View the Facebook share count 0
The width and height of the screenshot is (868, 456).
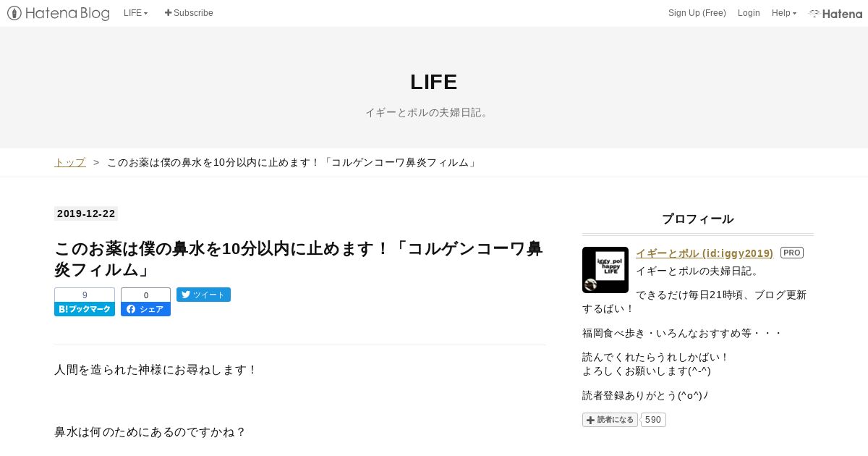[x=145, y=295]
